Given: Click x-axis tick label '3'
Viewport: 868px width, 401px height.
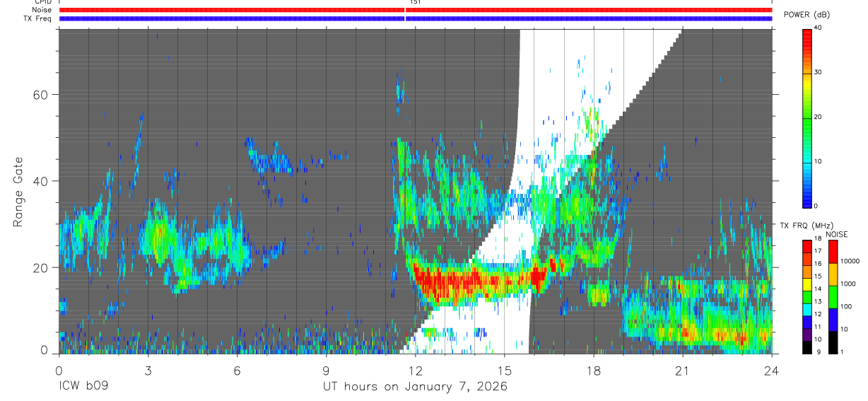Looking at the screenshot, I should [148, 371].
